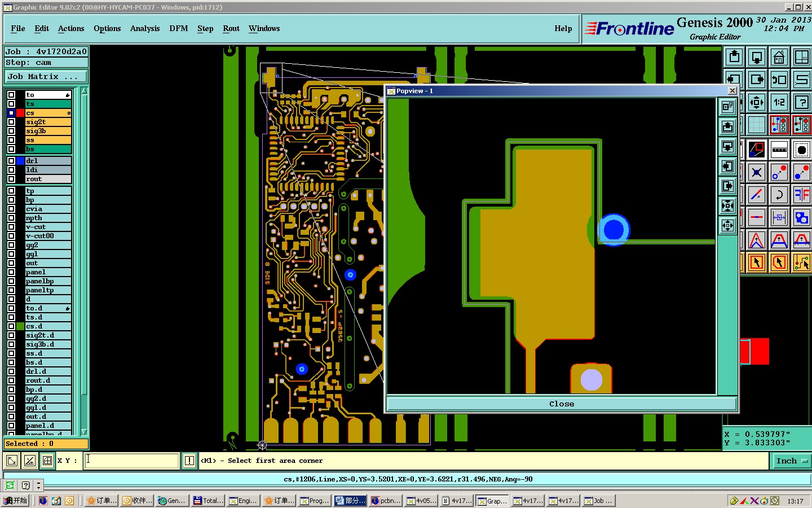
Task: Click the orange polygon select cursor icon
Action: click(x=779, y=262)
